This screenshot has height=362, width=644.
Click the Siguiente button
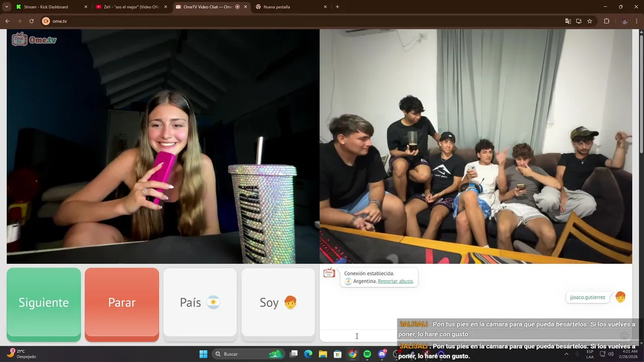pyautogui.click(x=44, y=304)
